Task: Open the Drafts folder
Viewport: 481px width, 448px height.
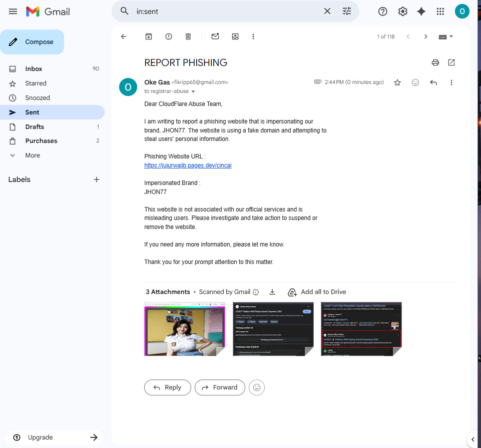Action: coord(52,126)
